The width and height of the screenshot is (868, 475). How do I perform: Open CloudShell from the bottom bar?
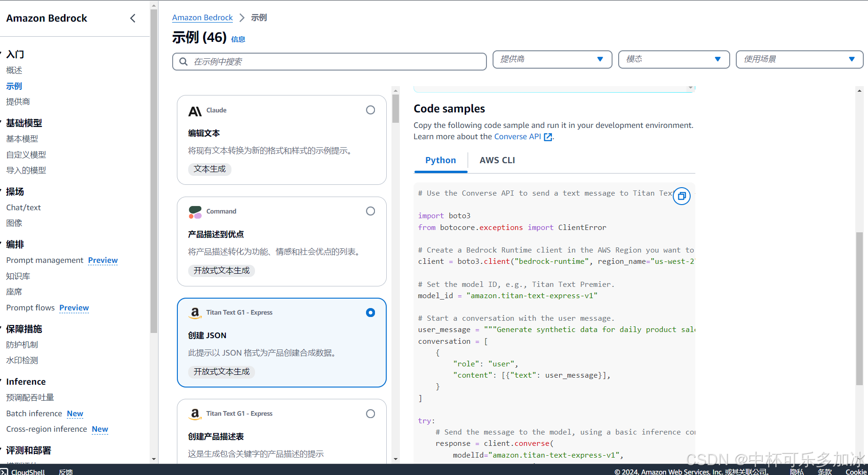pos(23,472)
